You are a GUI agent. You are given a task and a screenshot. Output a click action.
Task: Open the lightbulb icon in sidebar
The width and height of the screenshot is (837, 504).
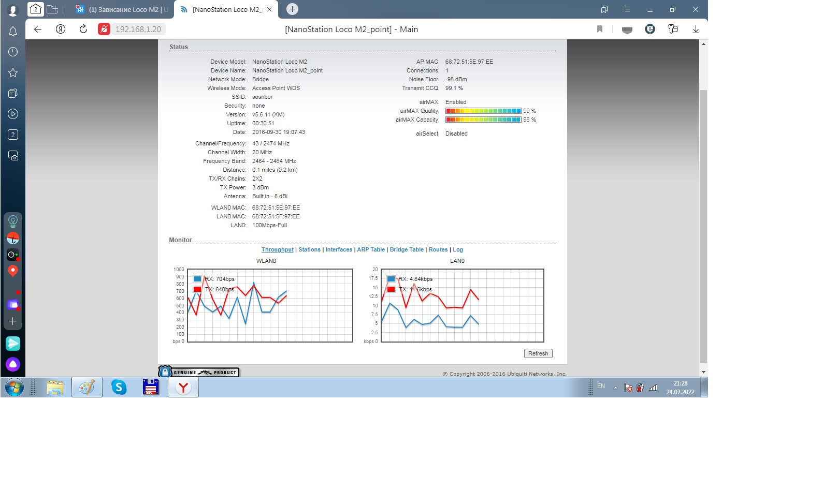coord(13,221)
